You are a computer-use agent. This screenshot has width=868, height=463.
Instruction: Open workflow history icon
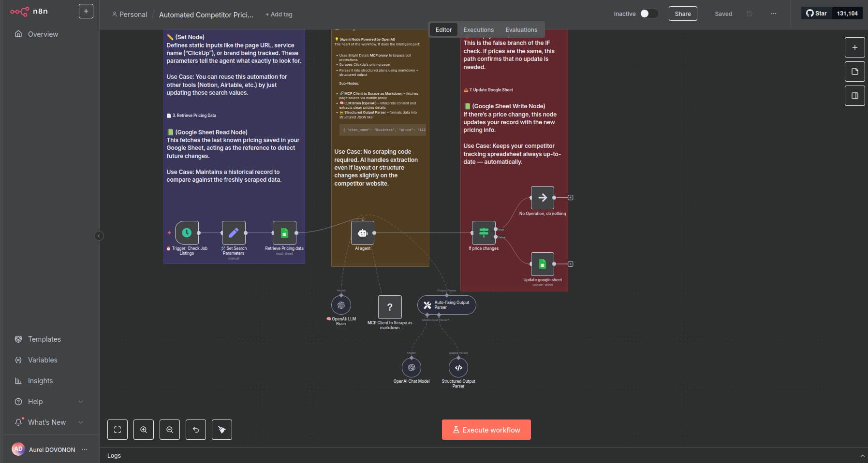tap(750, 14)
